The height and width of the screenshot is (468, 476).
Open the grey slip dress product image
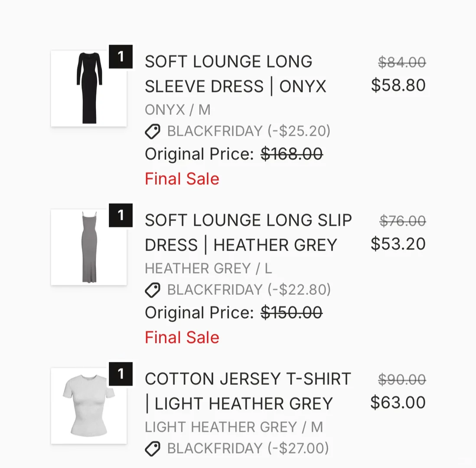[89, 247]
